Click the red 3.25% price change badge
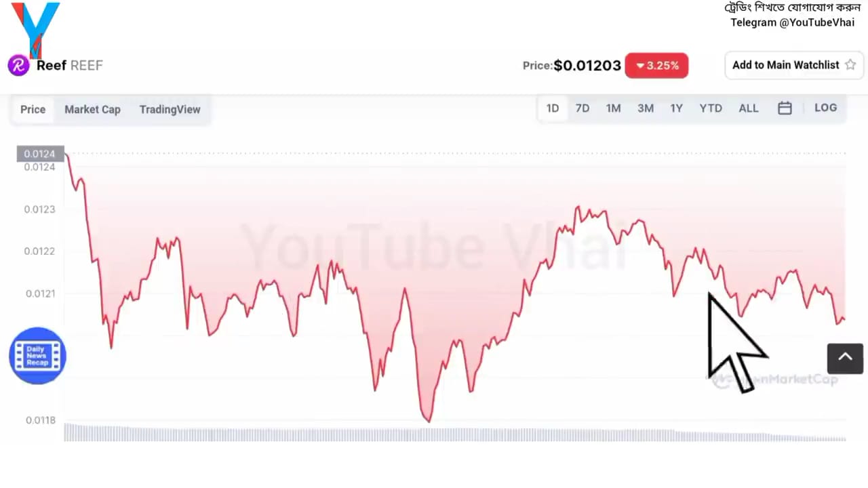Screen dimensions: 868x488 (x=656, y=66)
